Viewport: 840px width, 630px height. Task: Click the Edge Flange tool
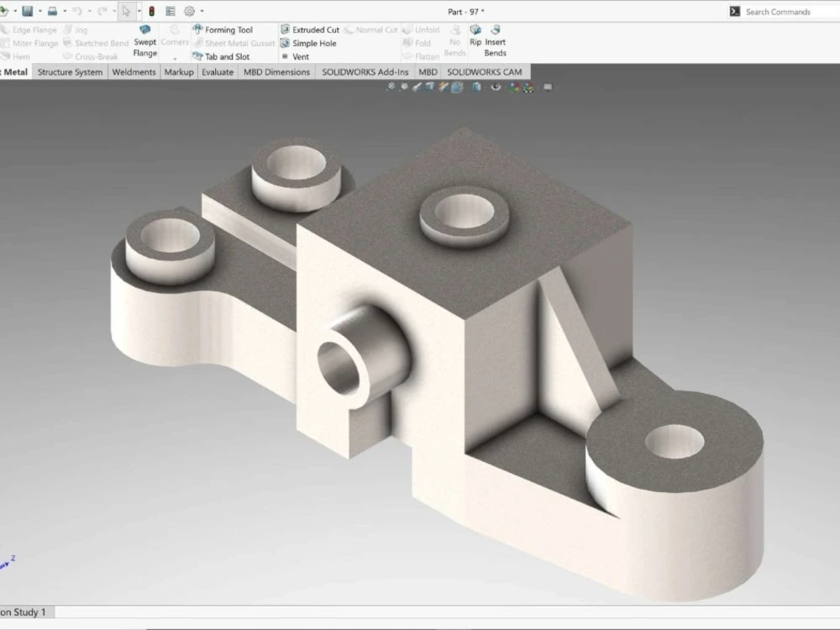[29, 29]
